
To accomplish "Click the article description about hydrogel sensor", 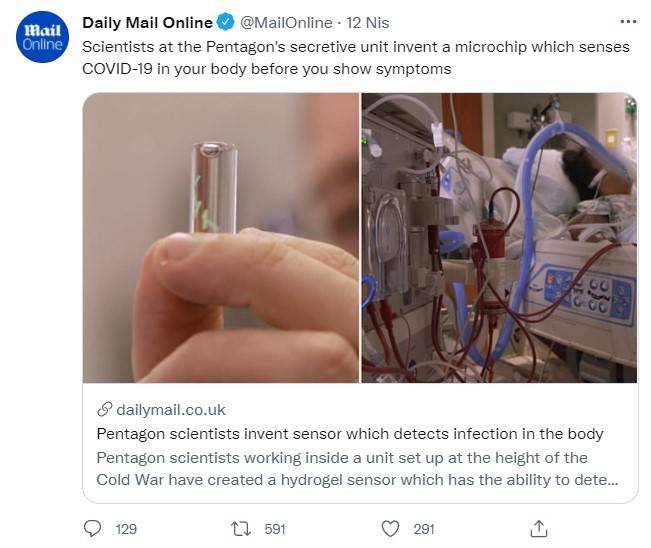I will pyautogui.click(x=356, y=469).
